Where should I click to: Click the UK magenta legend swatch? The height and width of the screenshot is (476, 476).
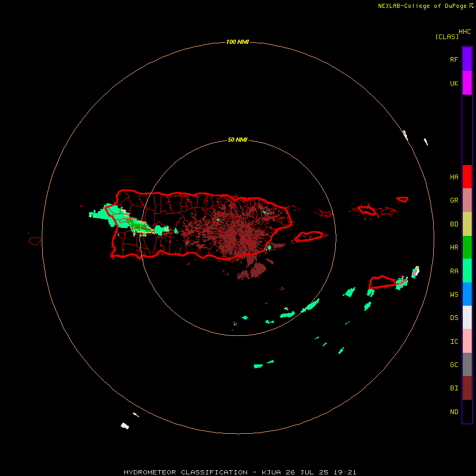(x=467, y=83)
